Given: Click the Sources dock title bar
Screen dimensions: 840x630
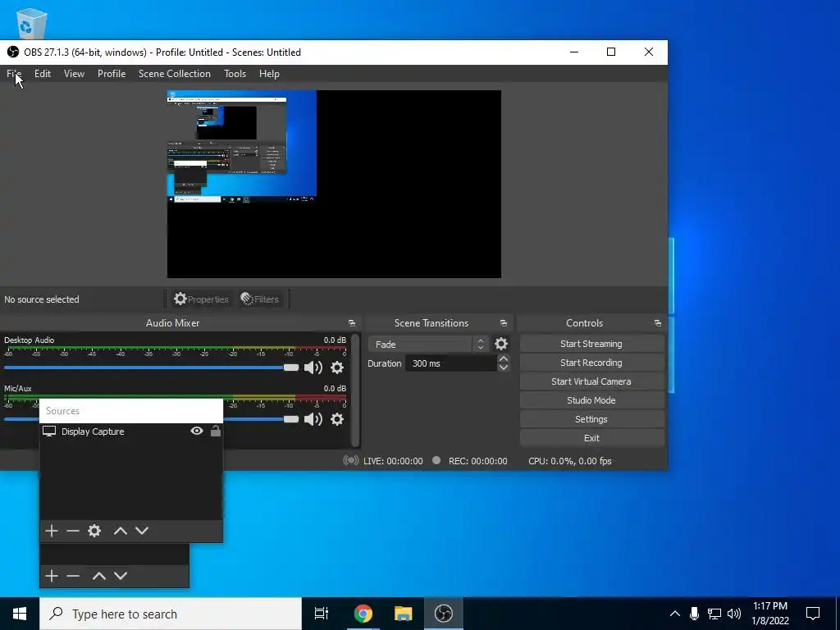Looking at the screenshot, I should [x=131, y=411].
